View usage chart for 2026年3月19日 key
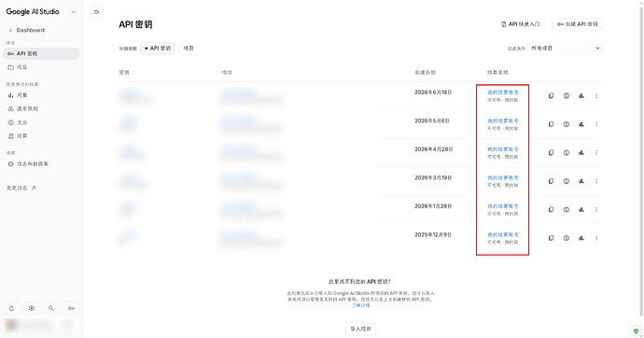Image resolution: width=644 pixels, height=338 pixels. click(581, 181)
